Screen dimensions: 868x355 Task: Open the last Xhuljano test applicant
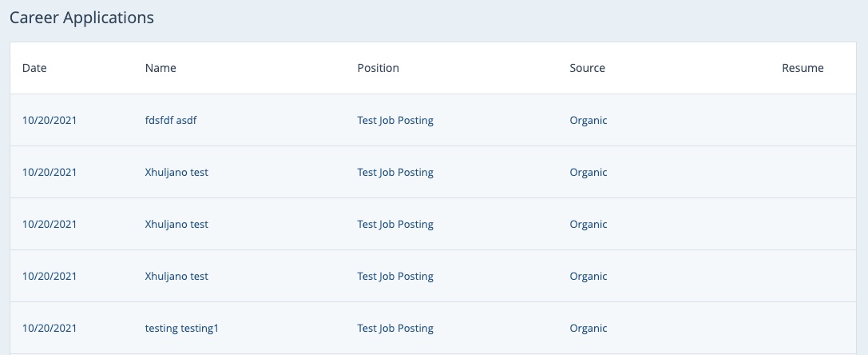(x=176, y=277)
